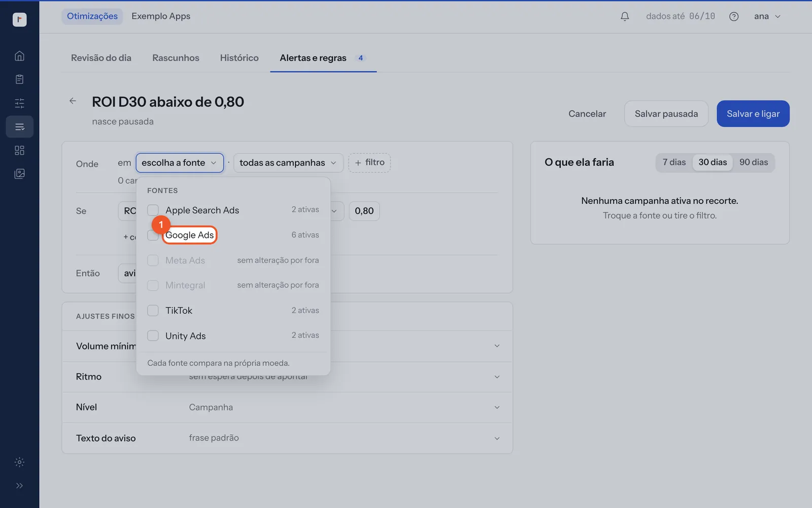Viewport: 812px width, 508px height.
Task: Expand the Texto do aviso row chevron
Action: point(497,438)
